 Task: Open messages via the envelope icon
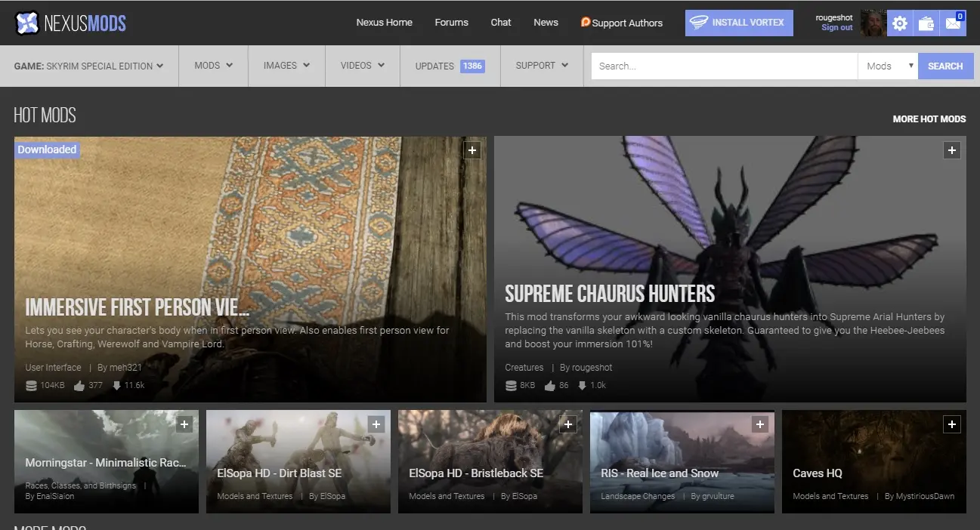(x=953, y=23)
